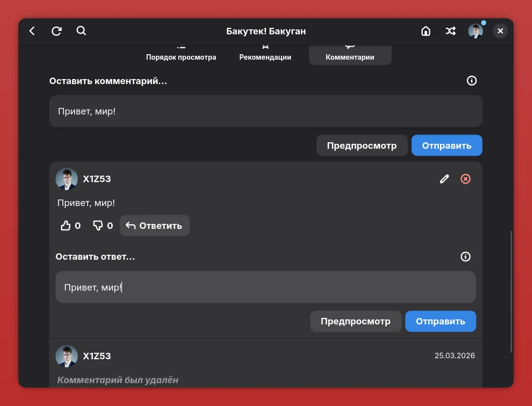This screenshot has height=406, width=532.
Task: Open search from the magnifier icon
Action: pyautogui.click(x=82, y=31)
